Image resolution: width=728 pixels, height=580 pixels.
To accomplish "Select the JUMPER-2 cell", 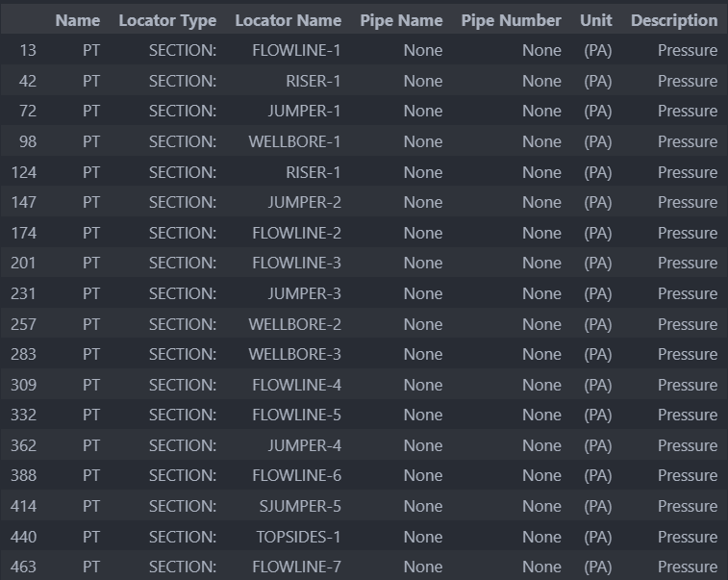I will [305, 202].
